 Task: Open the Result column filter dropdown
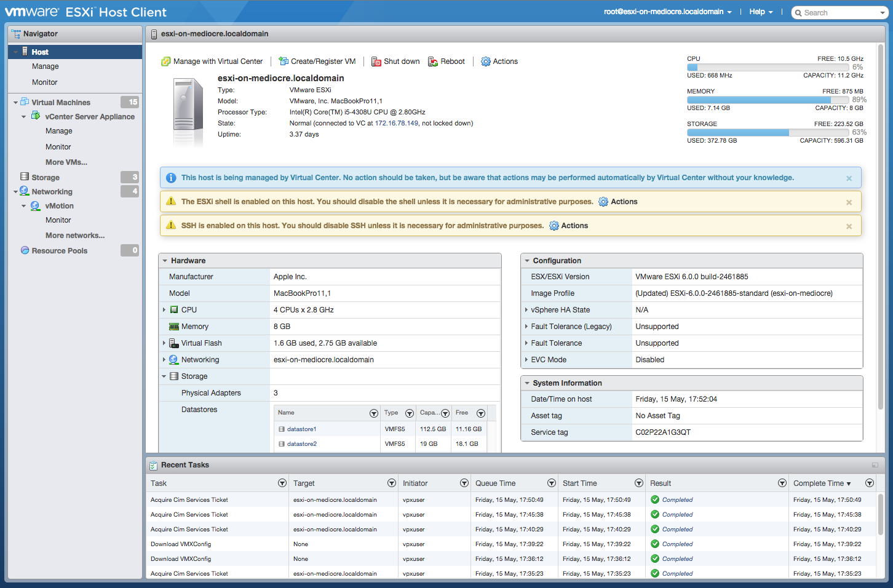pyautogui.click(x=782, y=483)
